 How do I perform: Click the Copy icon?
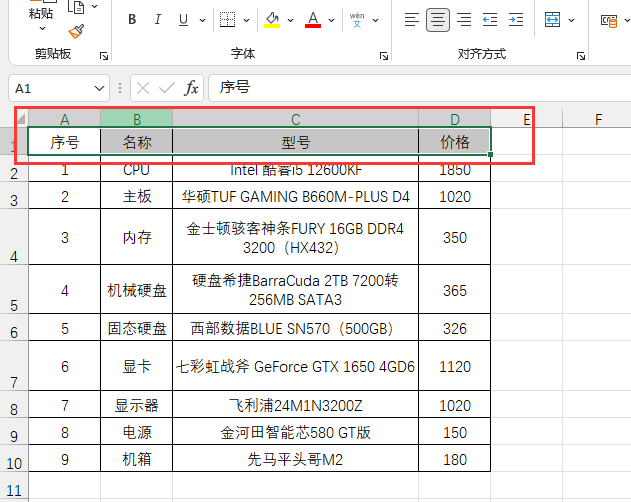coord(76,6)
